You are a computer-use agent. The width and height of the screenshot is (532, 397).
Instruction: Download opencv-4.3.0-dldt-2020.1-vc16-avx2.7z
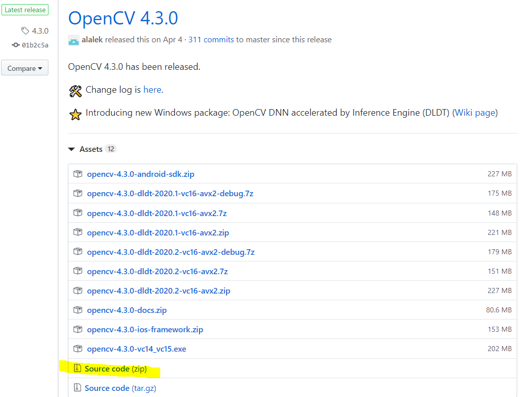(x=157, y=213)
